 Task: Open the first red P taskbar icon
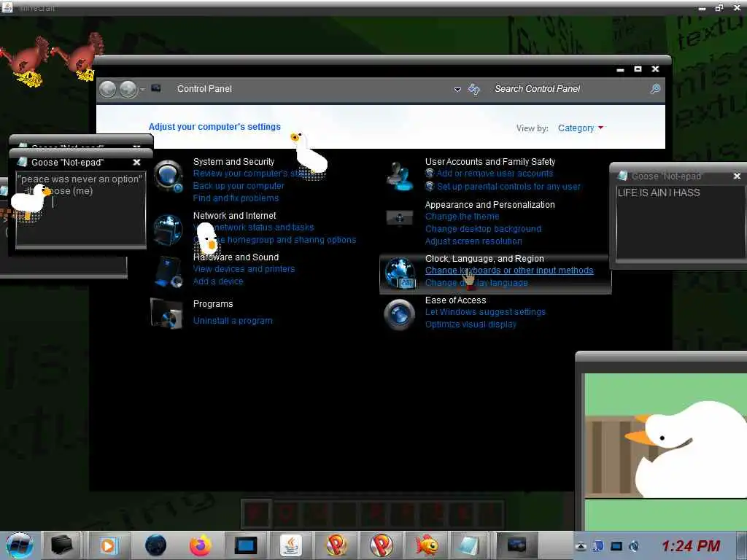tap(336, 545)
